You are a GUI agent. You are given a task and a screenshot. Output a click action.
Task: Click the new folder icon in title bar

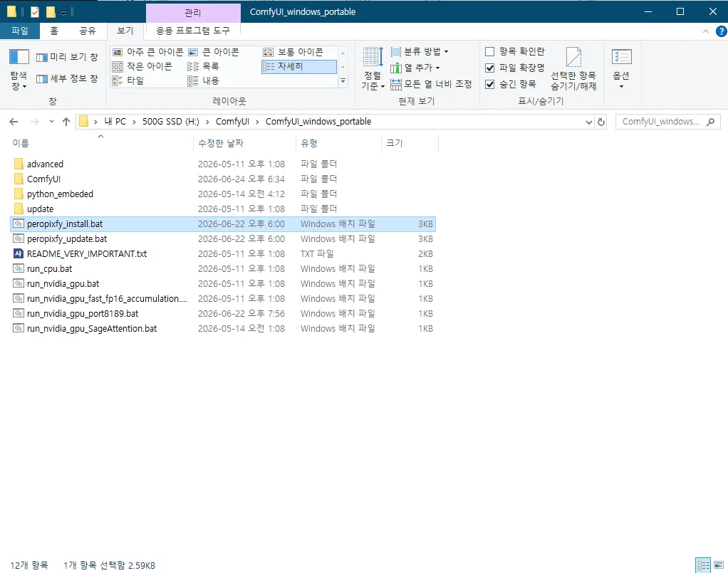[51, 11]
